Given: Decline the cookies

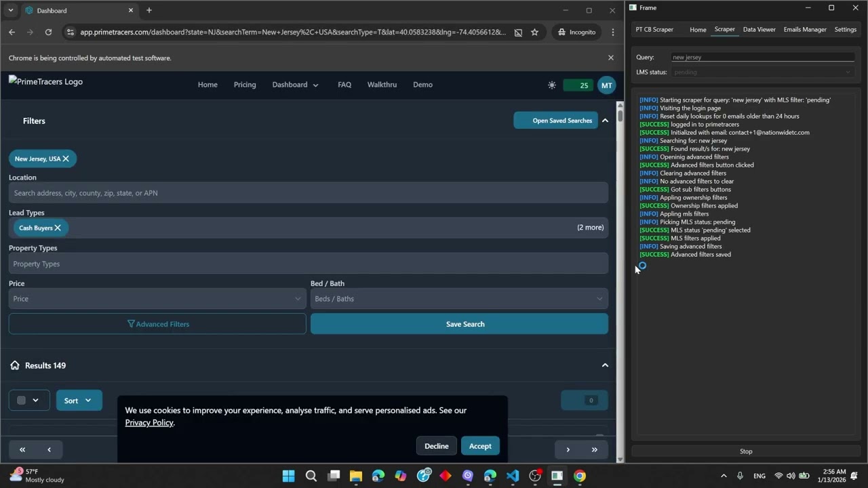Looking at the screenshot, I should coord(437,446).
